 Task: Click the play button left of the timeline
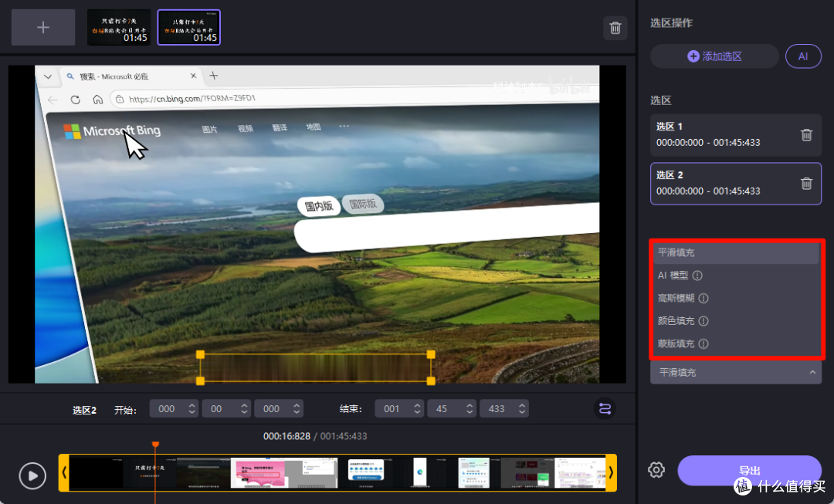32,475
